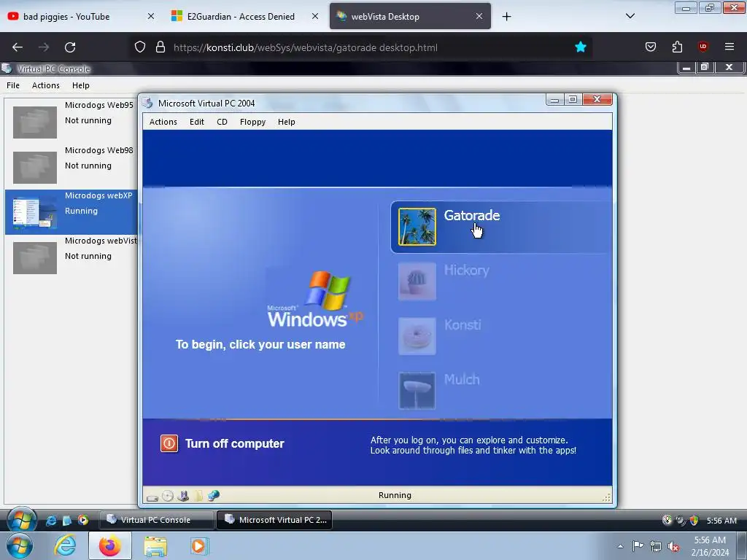Image resolution: width=747 pixels, height=560 pixels.
Task: Click the Firefox tracking protection shield icon
Action: 139,47
